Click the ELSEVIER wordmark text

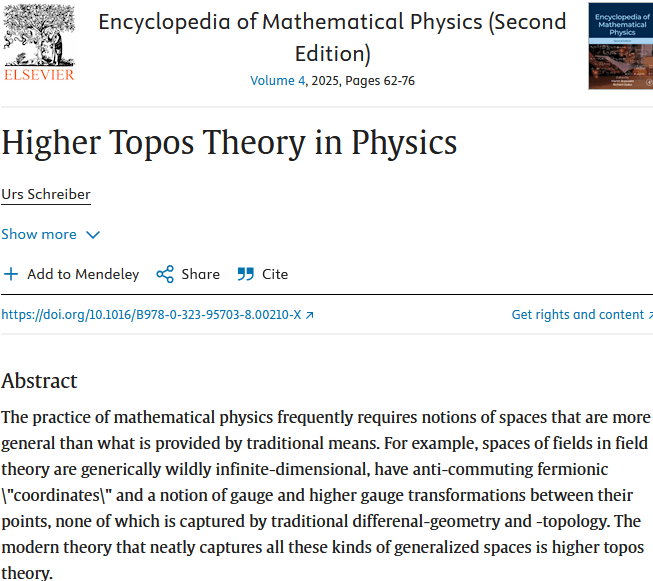click(39, 75)
